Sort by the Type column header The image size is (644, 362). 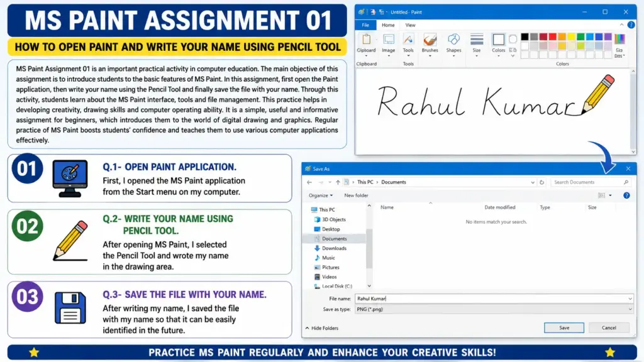coord(545,207)
